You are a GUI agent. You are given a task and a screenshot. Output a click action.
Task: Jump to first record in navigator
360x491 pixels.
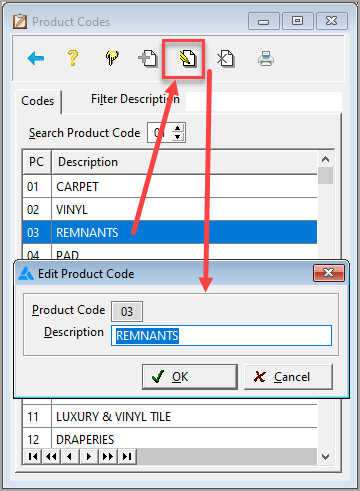click(32, 456)
